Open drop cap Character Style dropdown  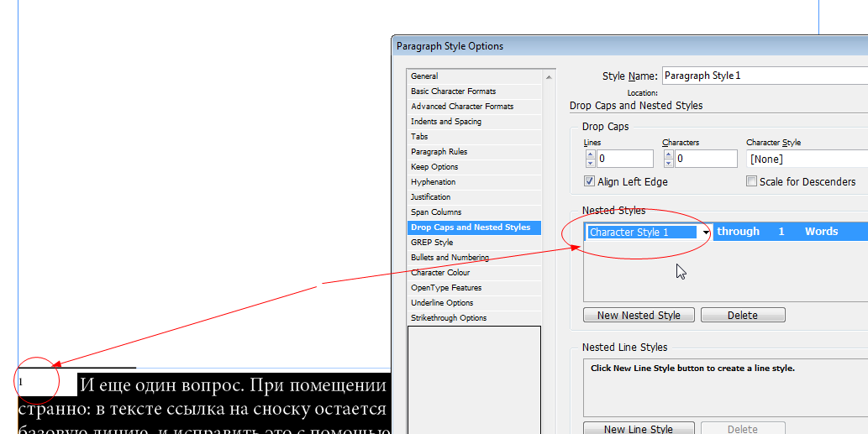808,159
